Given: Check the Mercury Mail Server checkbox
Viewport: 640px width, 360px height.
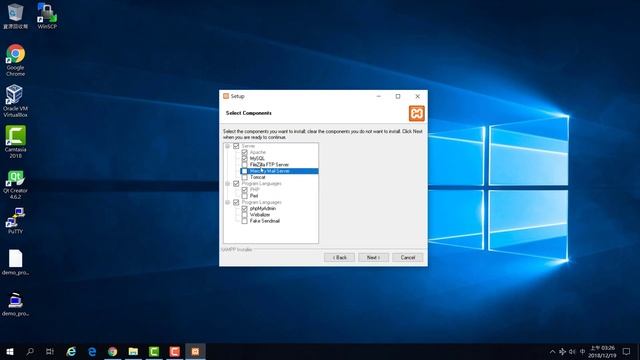Looking at the screenshot, I should (x=244, y=171).
